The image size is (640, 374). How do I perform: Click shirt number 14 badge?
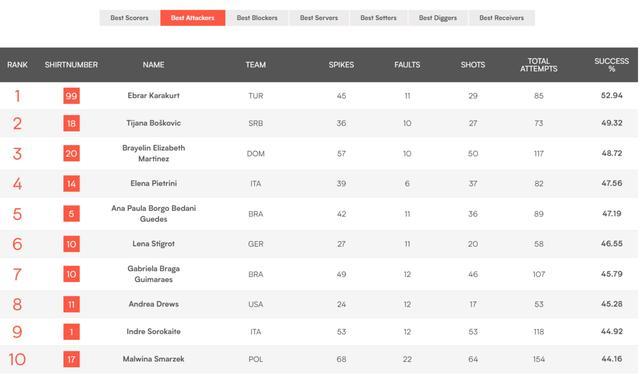point(71,184)
